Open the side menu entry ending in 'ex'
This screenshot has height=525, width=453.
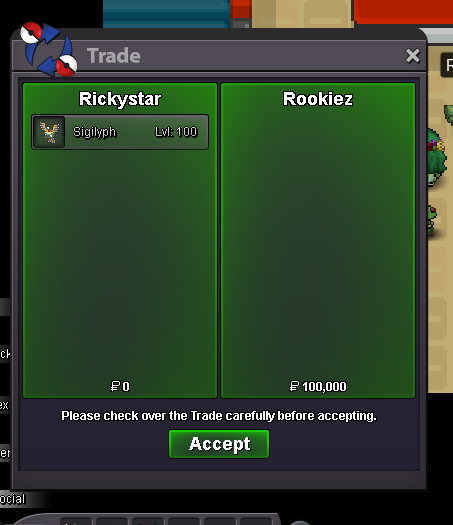[5, 405]
